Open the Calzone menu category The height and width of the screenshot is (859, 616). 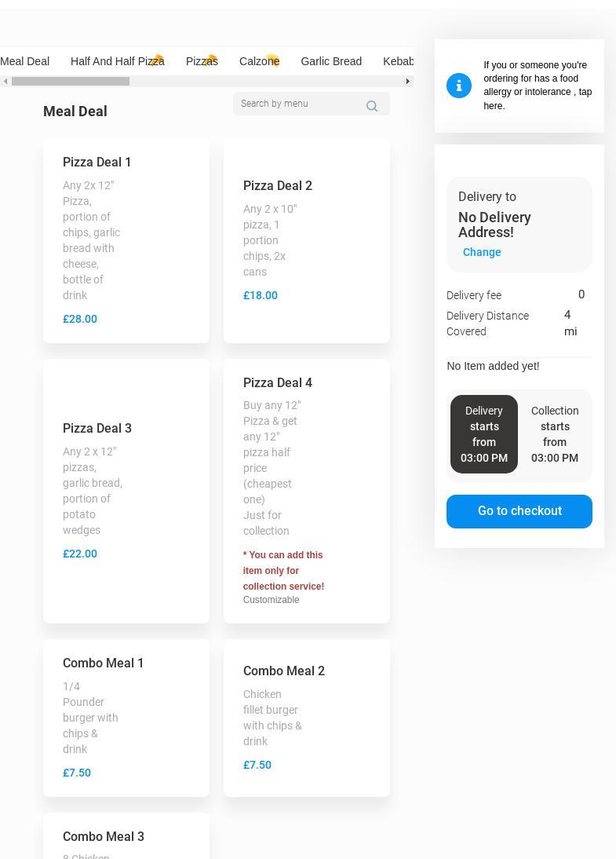pos(260,61)
